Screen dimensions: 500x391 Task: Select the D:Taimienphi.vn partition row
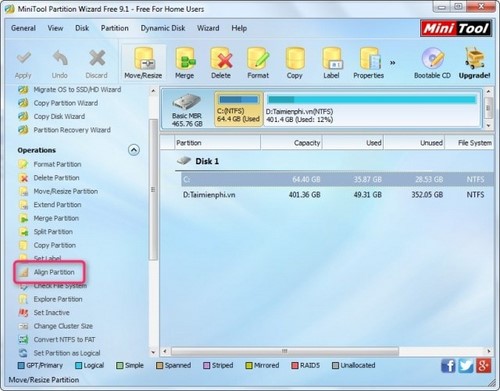(x=337, y=195)
